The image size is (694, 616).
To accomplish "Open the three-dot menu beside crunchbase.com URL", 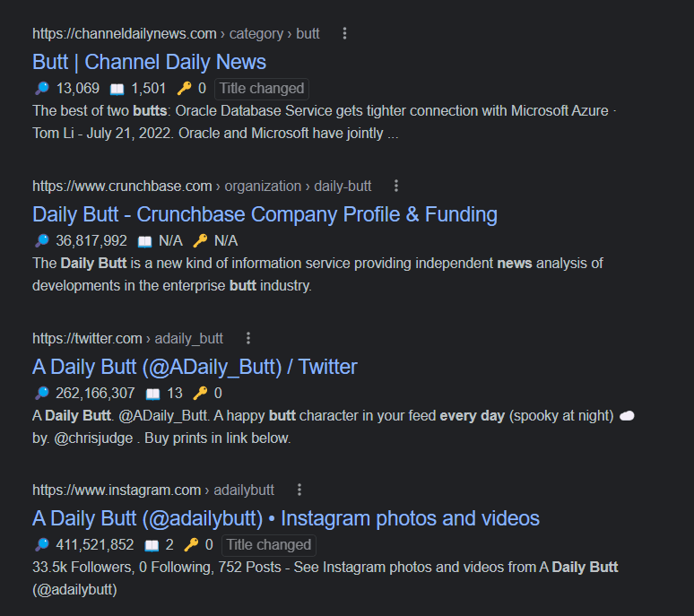I will click(396, 186).
